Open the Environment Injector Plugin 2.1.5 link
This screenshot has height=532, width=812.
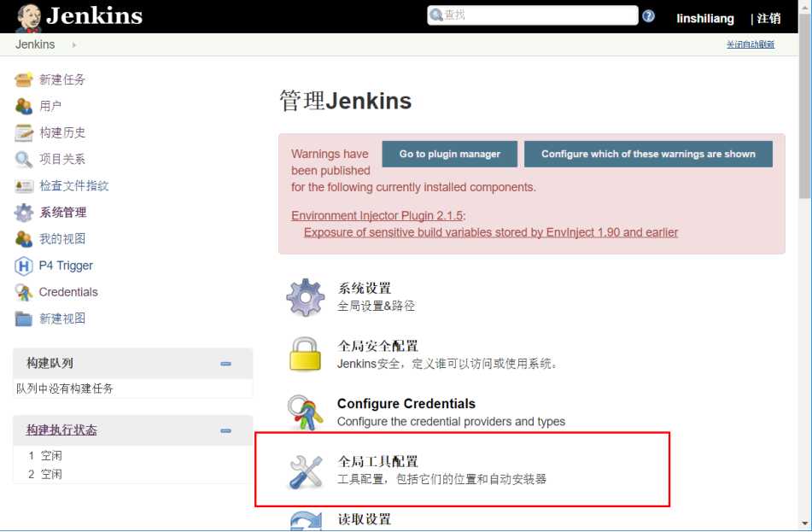[x=377, y=215]
